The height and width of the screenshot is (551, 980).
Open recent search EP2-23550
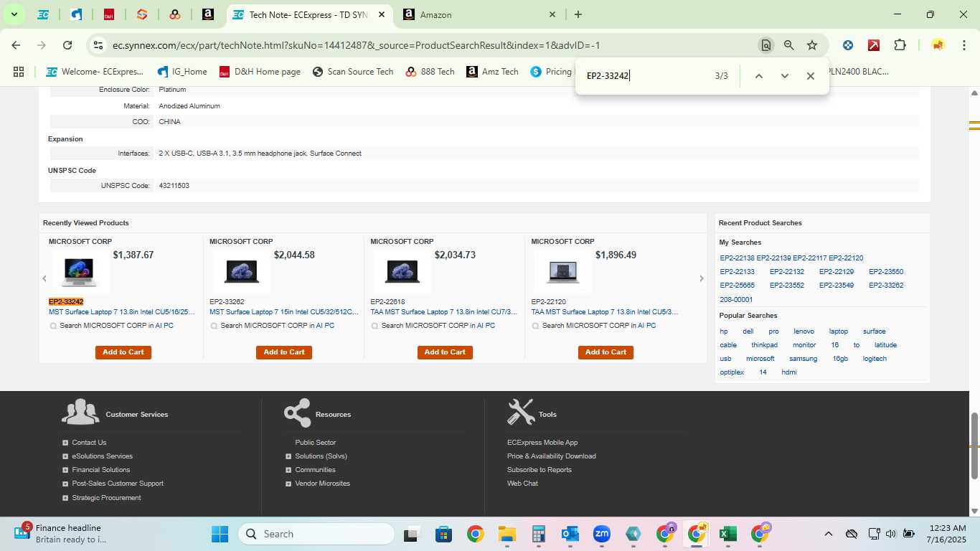point(886,272)
